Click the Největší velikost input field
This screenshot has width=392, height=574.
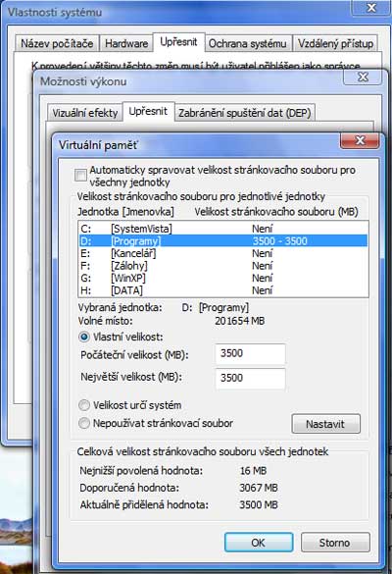(x=251, y=378)
